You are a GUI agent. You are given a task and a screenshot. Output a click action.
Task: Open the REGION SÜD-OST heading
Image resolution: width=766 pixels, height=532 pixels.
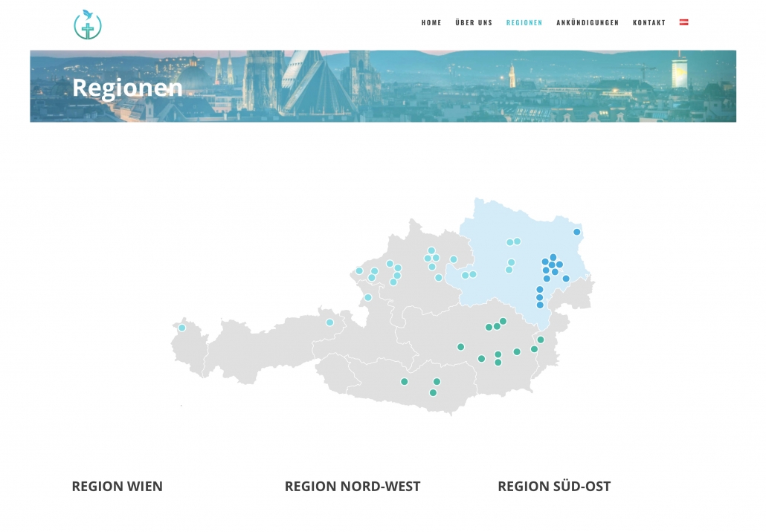pyautogui.click(x=554, y=486)
